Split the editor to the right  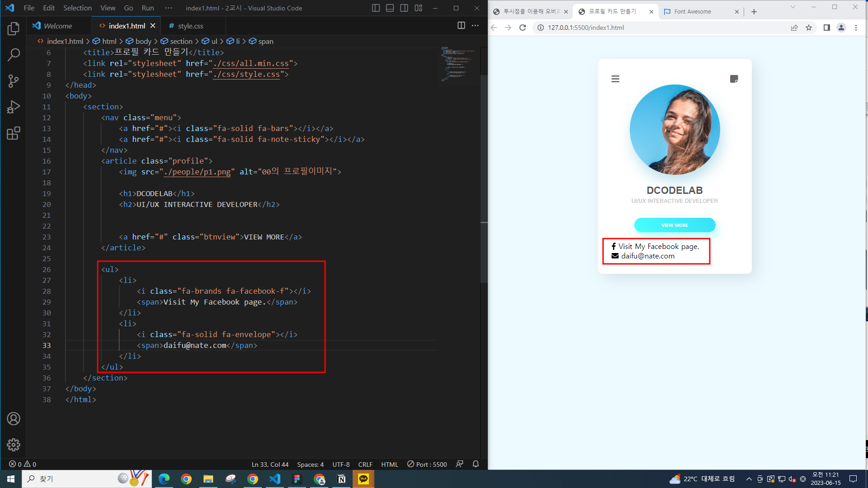coord(461,26)
